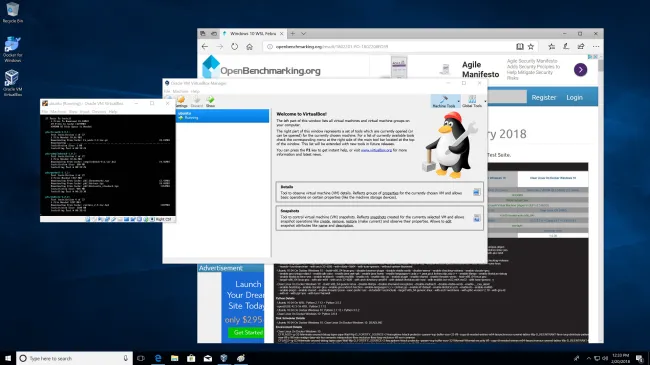Image resolution: width=650 pixels, height=365 pixels.
Task: Click the Snapshots tool icon in welcome pane
Action: click(x=476, y=218)
